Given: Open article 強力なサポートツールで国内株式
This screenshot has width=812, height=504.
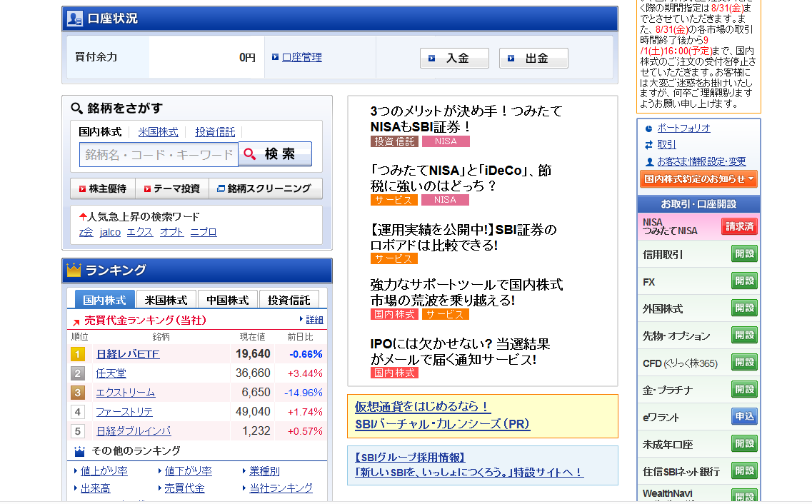Looking at the screenshot, I should pos(466,292).
